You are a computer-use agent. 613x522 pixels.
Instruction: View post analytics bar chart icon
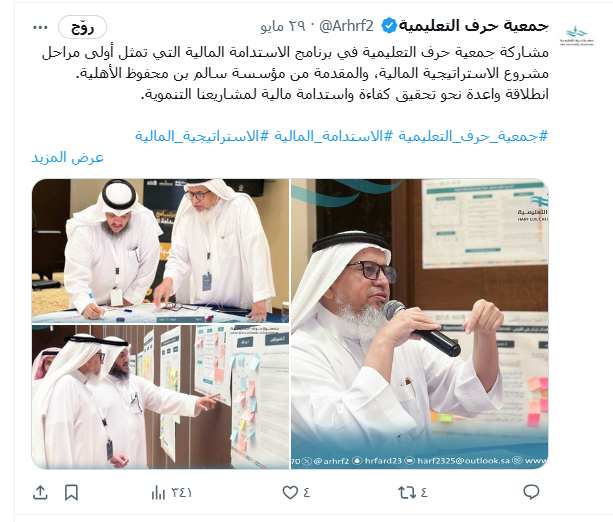(x=158, y=492)
